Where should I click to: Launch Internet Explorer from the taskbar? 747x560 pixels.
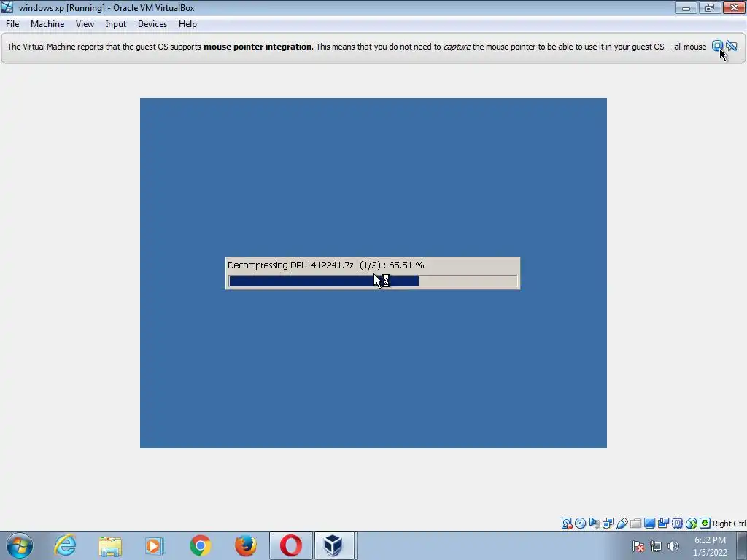point(65,545)
